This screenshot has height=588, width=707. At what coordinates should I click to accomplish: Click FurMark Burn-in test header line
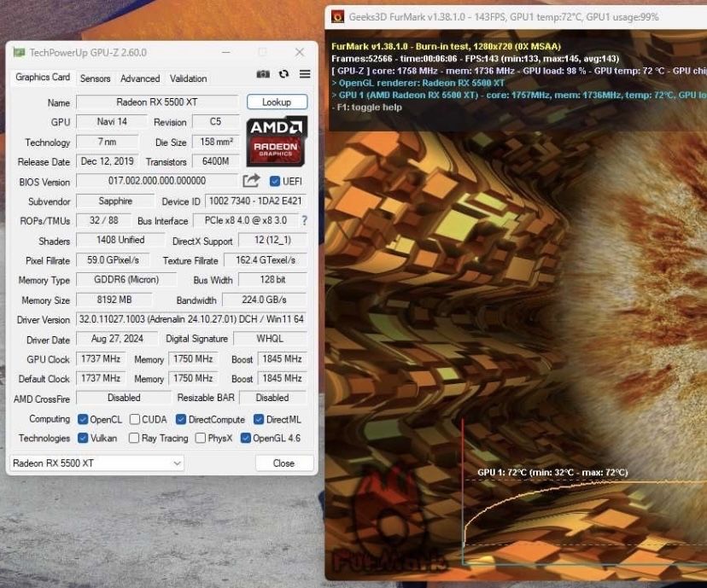[446, 46]
